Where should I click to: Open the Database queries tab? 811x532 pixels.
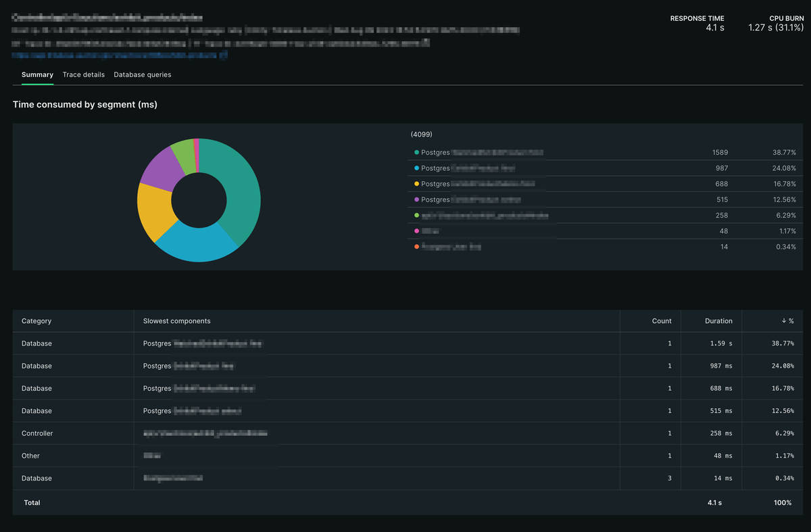coord(143,74)
